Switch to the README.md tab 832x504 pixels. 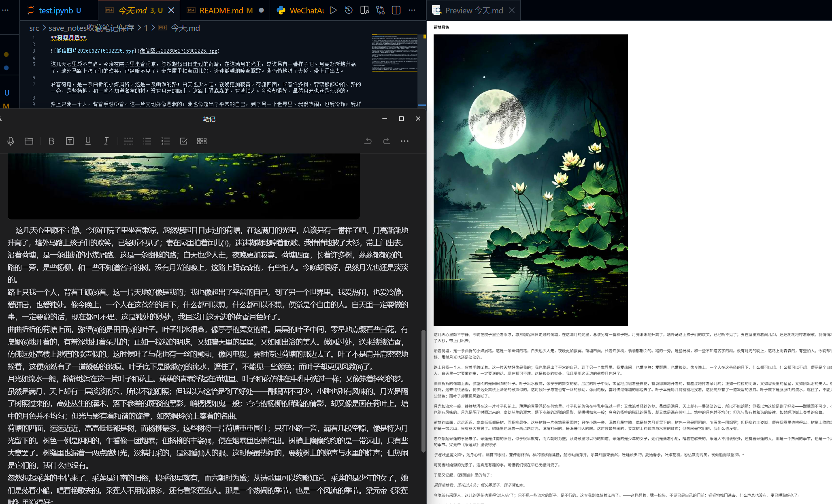(225, 10)
